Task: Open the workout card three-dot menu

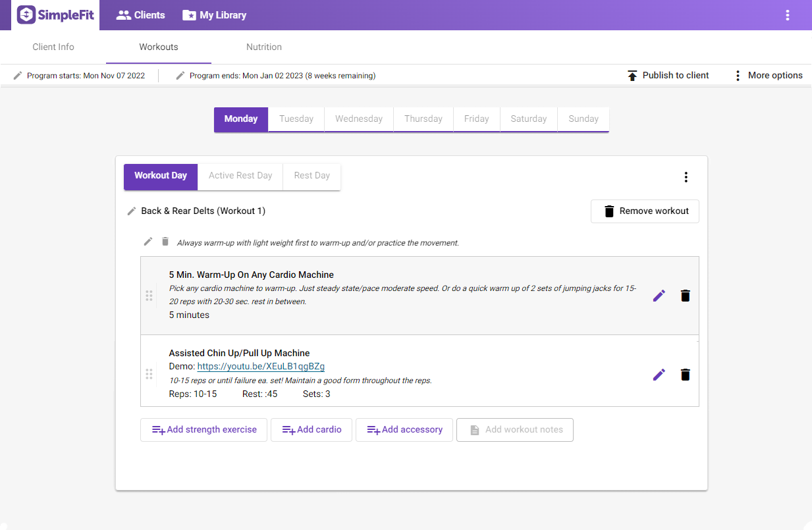Action: [686, 176]
